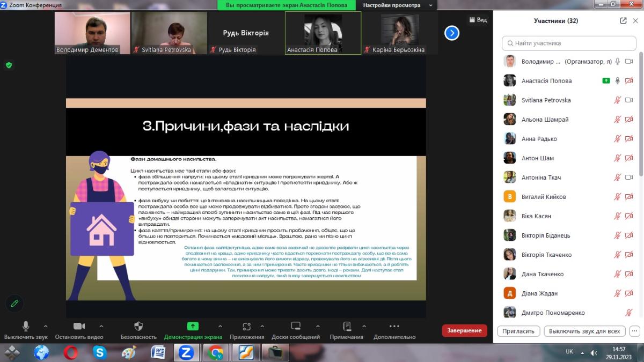Open the Вид view menu
The height and width of the screenshot is (362, 644).
tap(478, 20)
